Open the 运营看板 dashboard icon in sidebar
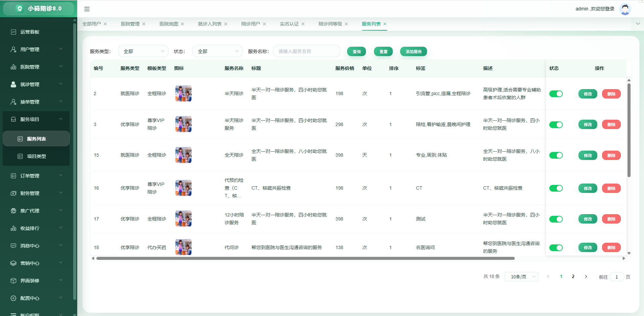Viewport: 644px width, 316px height. point(13,32)
